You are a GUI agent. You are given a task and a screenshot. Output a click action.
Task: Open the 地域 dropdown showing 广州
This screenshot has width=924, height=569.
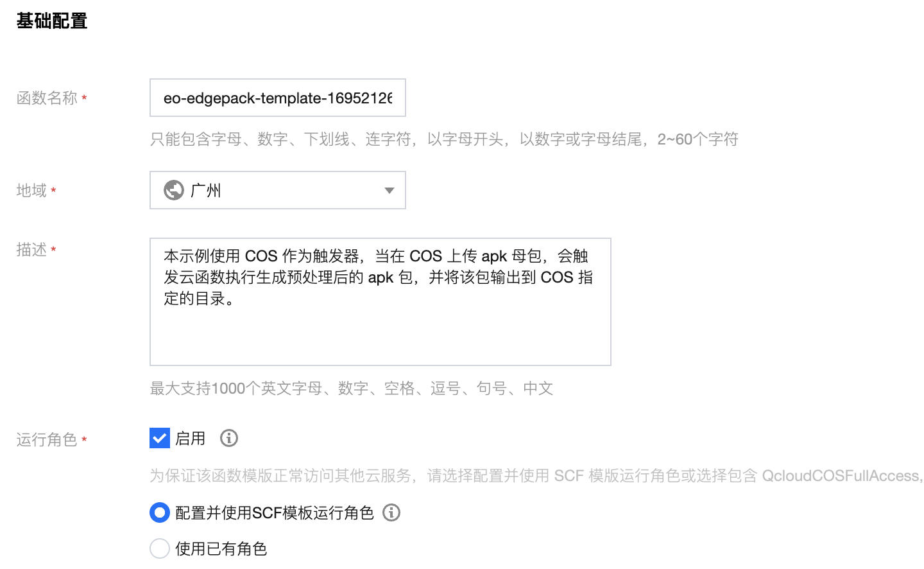[277, 190]
